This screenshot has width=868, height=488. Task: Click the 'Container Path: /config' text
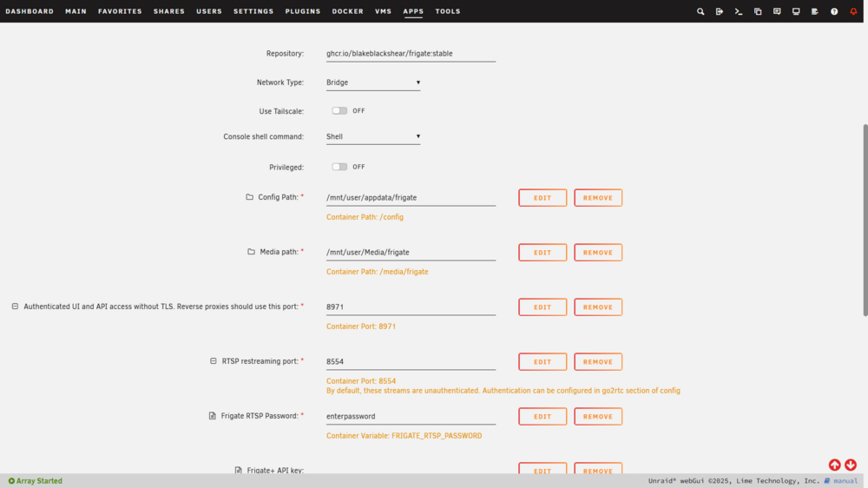tap(365, 217)
